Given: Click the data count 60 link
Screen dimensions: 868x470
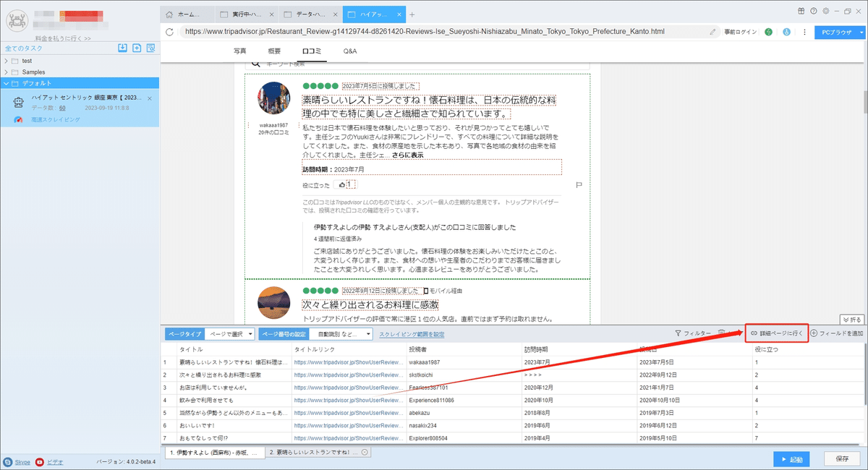Looking at the screenshot, I should [x=61, y=107].
